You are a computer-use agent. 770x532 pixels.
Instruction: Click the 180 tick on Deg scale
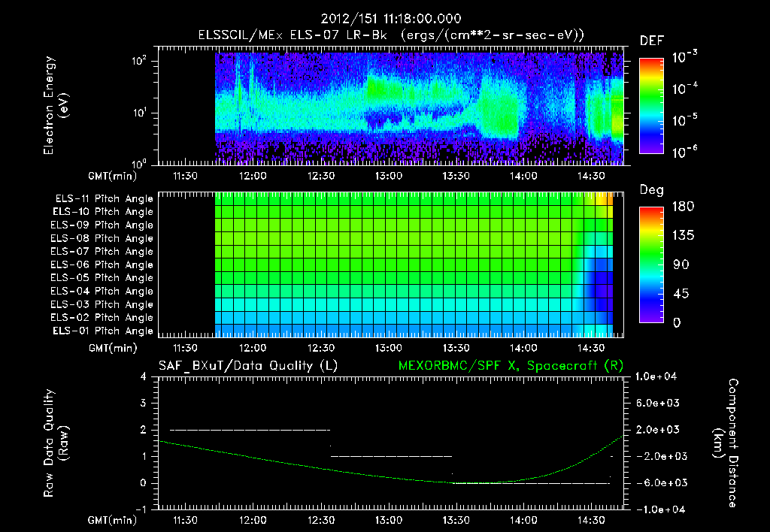tap(683, 207)
